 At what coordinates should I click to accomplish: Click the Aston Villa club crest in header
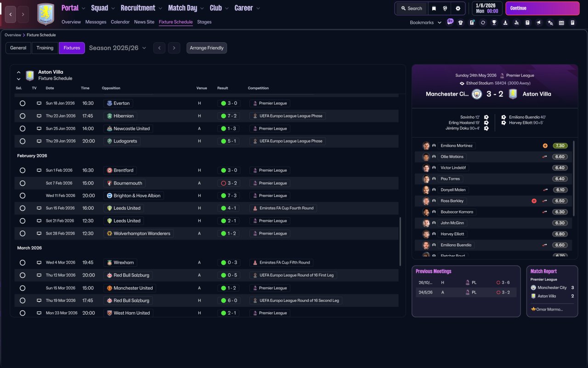point(45,14)
